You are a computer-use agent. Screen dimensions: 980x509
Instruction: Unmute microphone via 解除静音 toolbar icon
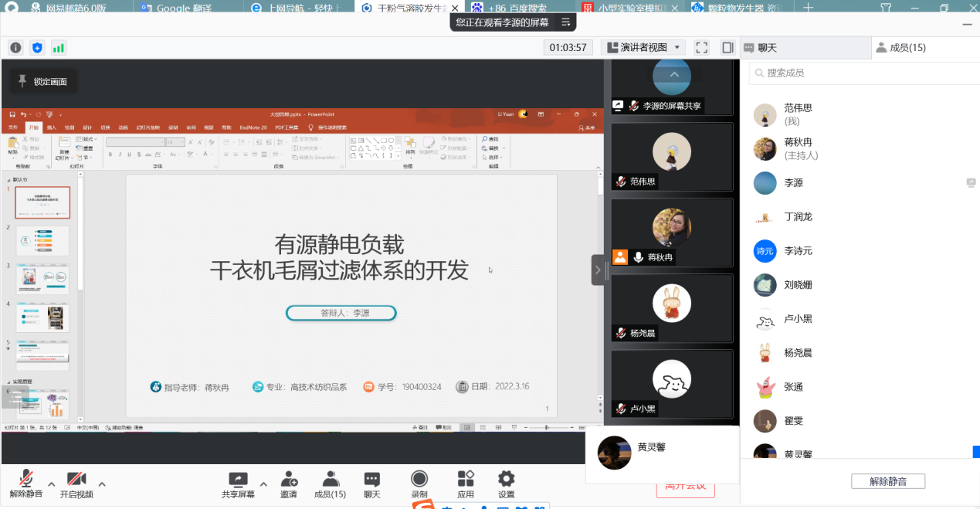click(x=26, y=484)
